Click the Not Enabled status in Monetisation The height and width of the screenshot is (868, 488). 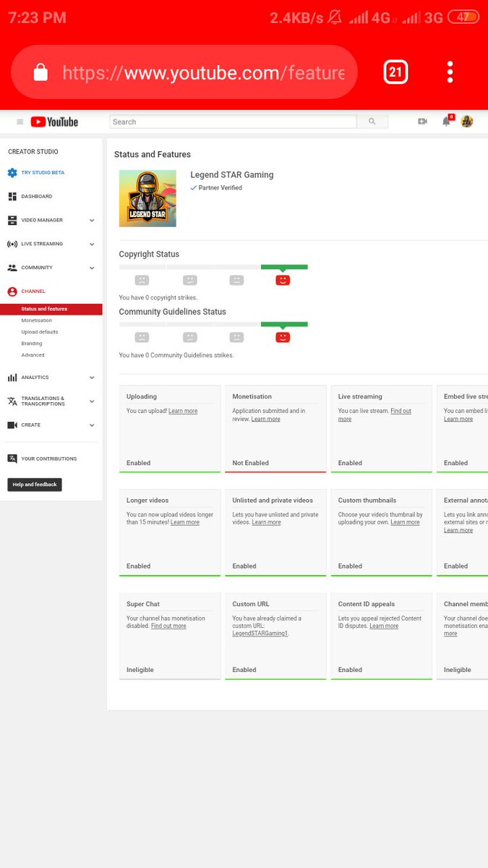[x=250, y=463]
